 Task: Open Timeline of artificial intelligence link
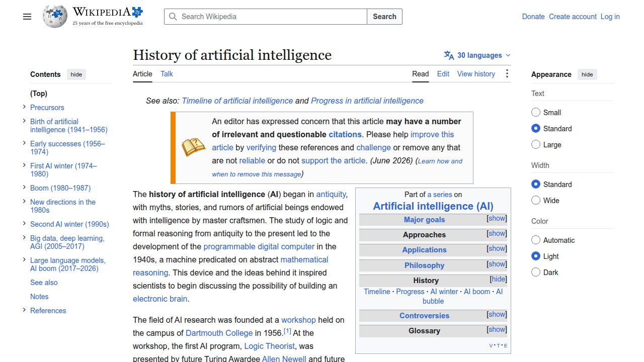tap(237, 101)
